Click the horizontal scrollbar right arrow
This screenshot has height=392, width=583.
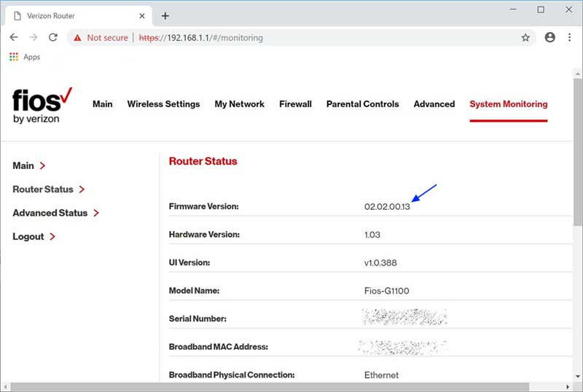pos(568,387)
